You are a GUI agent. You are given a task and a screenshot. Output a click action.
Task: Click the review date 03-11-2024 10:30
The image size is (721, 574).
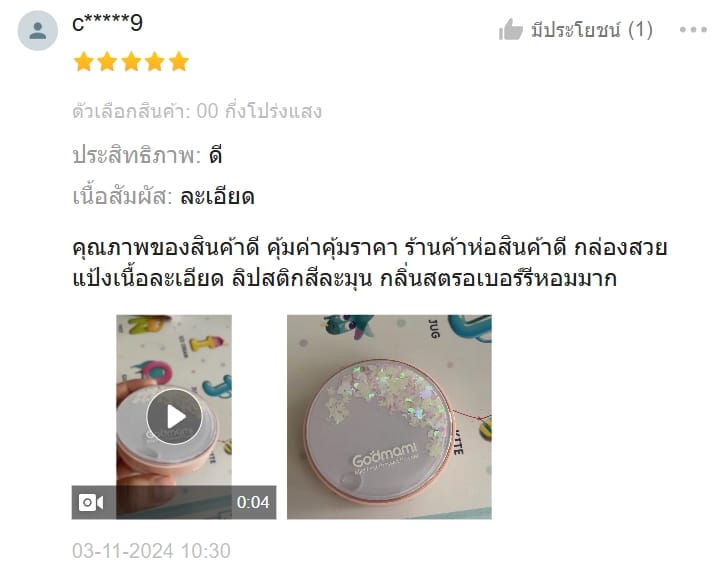coord(151,551)
